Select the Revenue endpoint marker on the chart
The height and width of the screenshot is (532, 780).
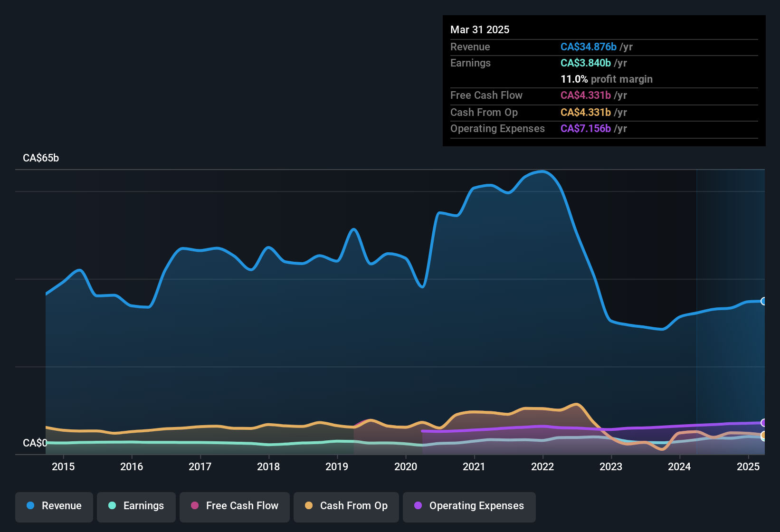click(764, 302)
